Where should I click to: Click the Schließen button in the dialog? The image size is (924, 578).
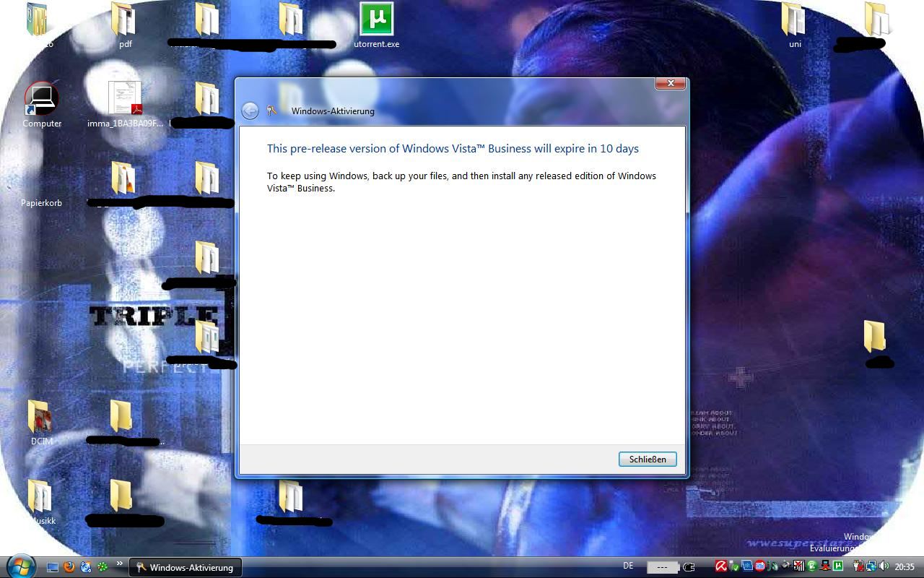pyautogui.click(x=648, y=459)
